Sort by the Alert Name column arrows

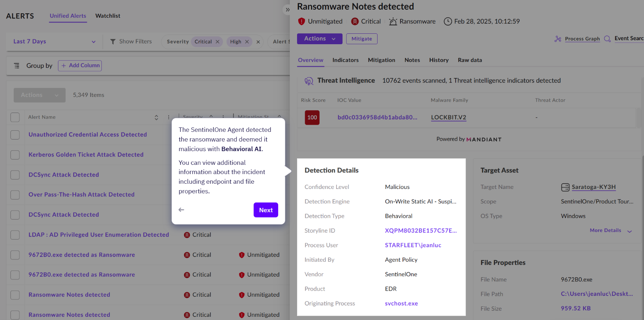[156, 117]
